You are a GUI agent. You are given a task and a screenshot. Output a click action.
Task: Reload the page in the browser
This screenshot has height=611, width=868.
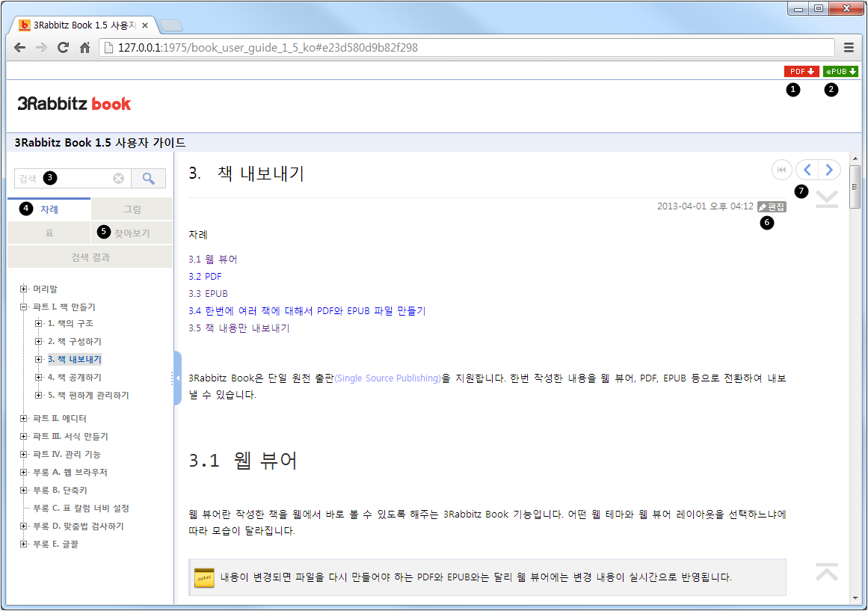[64, 47]
